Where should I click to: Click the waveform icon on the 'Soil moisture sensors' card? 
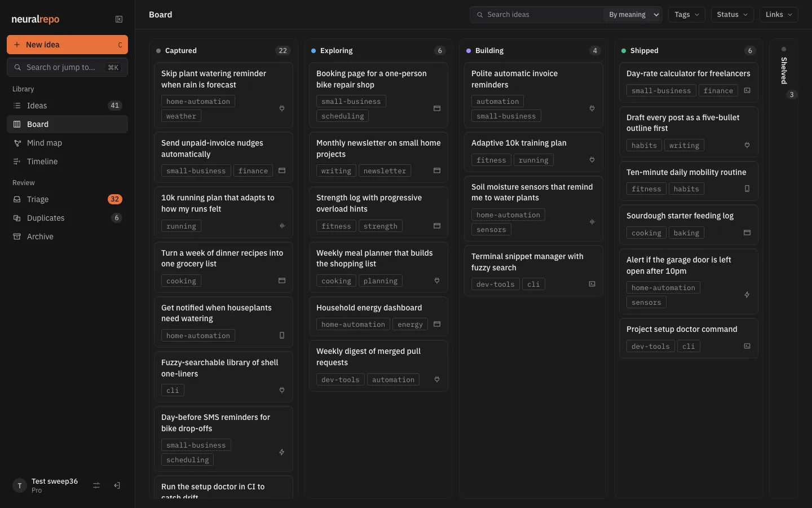pyautogui.click(x=592, y=222)
